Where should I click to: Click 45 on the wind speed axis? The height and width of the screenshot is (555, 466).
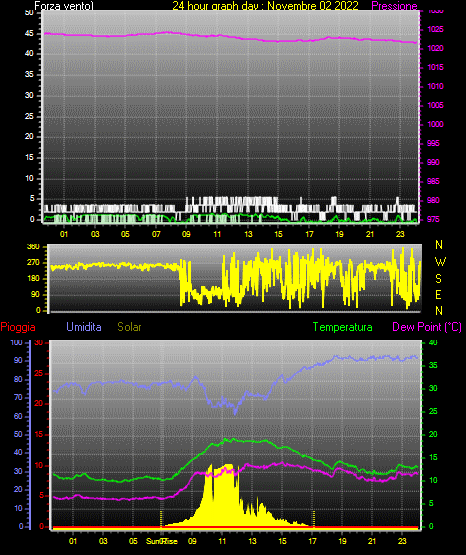point(29,33)
